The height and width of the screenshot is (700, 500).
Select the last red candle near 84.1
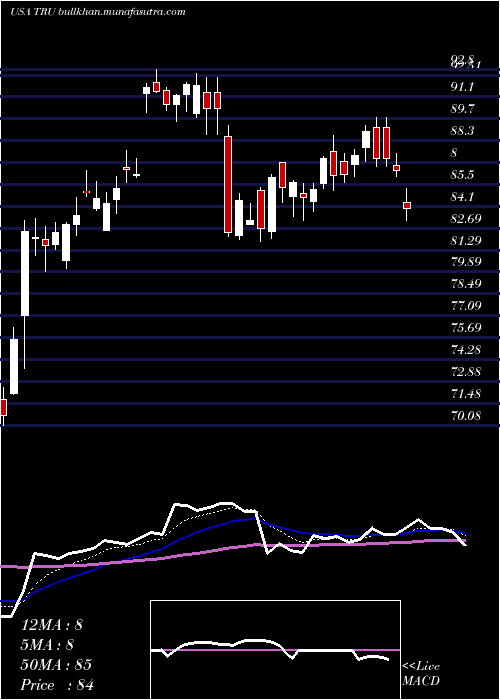(407, 205)
